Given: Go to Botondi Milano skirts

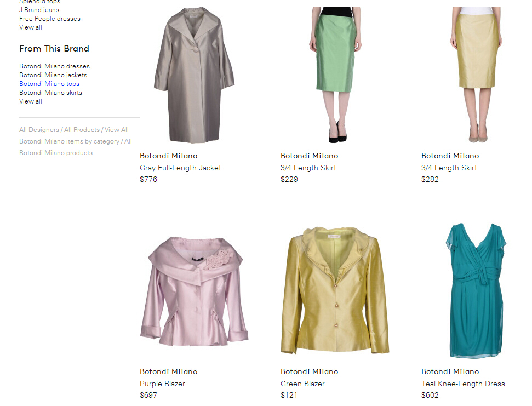Looking at the screenshot, I should click(x=50, y=93).
